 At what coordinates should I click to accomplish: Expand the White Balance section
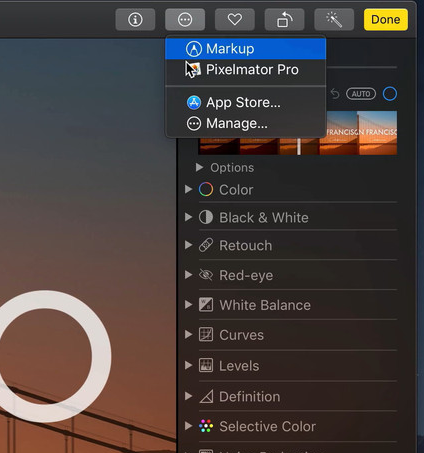(x=188, y=305)
